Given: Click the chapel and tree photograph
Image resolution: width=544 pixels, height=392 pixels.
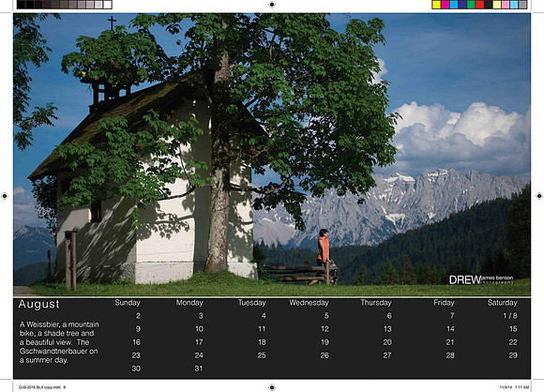Looking at the screenshot, I should [x=272, y=155].
